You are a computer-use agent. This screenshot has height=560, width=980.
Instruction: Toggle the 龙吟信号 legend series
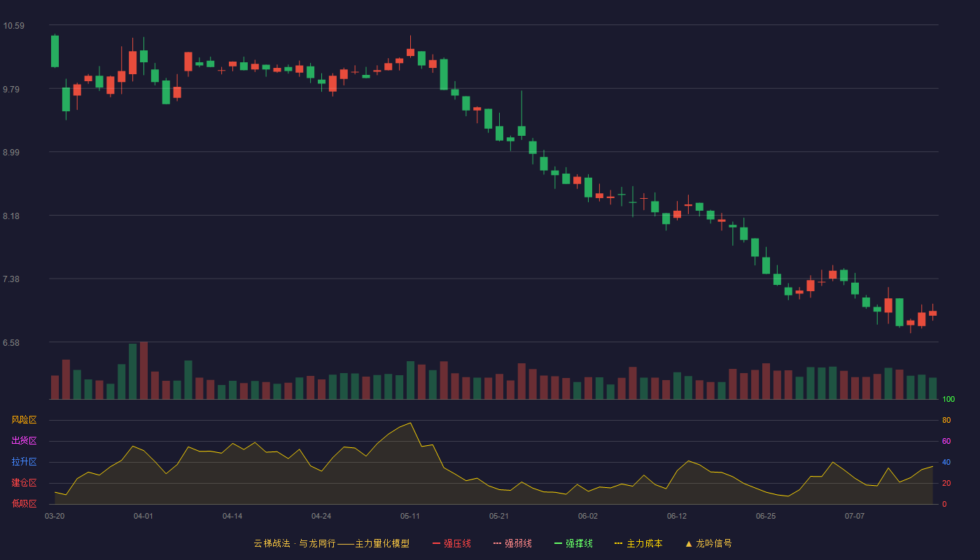point(714,543)
